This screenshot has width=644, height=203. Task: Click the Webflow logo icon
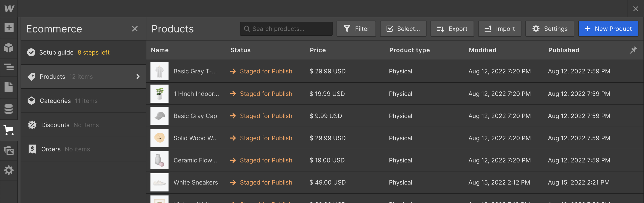coord(9,9)
